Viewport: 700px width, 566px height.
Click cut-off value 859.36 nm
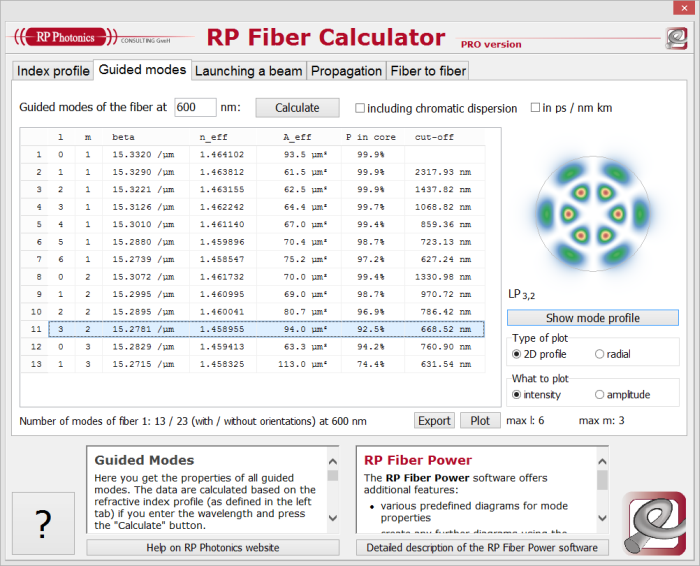445,224
